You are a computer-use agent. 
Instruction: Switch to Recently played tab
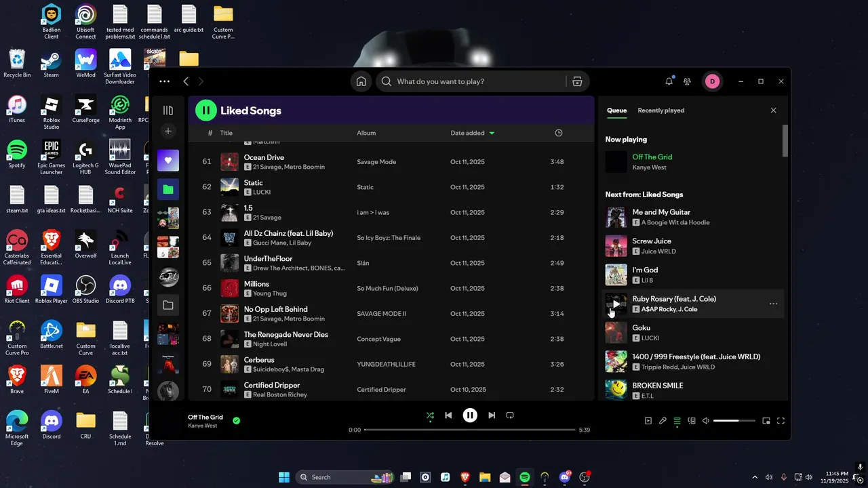660,110
